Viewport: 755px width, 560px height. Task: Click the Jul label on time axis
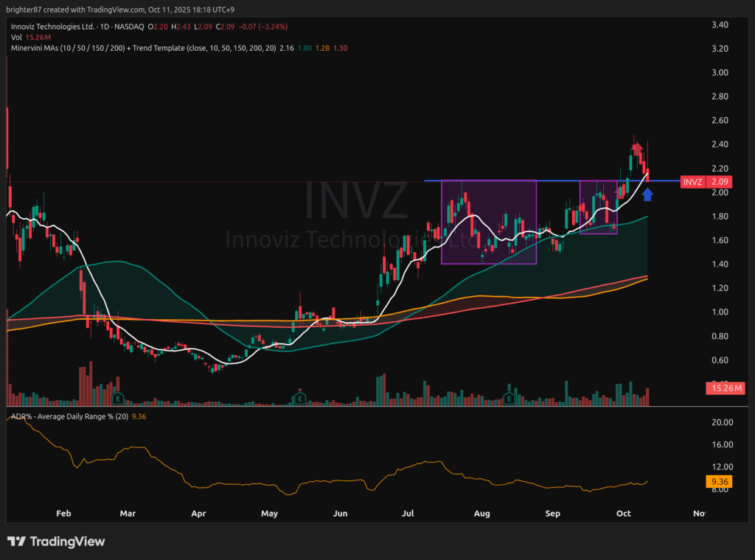pyautogui.click(x=407, y=513)
